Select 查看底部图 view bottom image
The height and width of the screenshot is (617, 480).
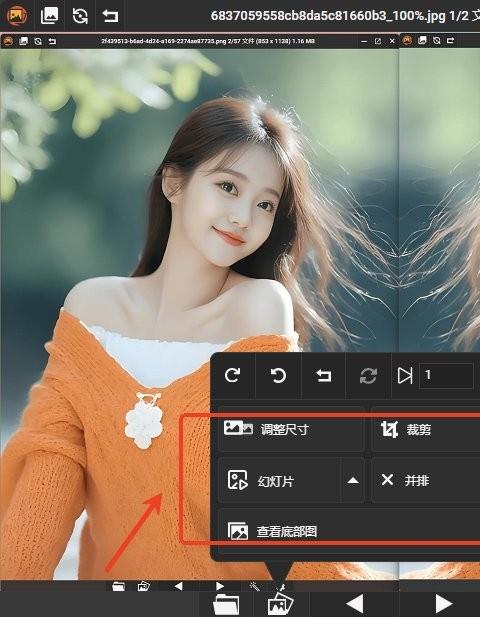point(350,531)
